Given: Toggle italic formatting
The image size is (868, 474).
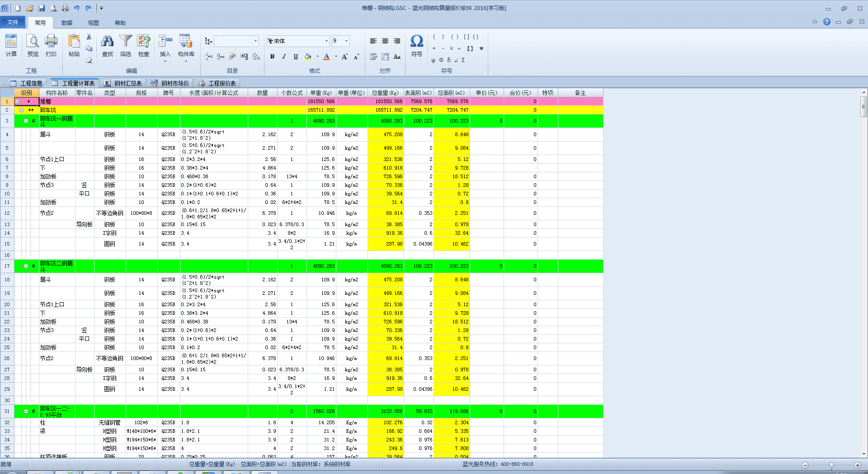Looking at the screenshot, I should (284, 57).
